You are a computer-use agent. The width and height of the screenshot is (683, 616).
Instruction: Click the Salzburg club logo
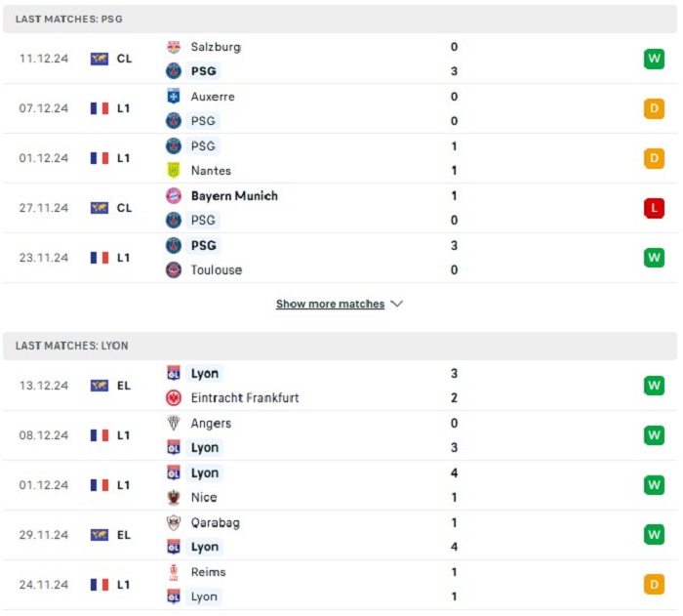[x=174, y=47]
